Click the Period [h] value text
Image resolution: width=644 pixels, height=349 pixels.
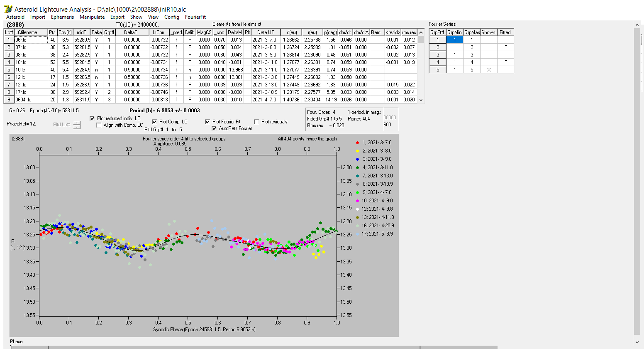pyautogui.click(x=165, y=111)
